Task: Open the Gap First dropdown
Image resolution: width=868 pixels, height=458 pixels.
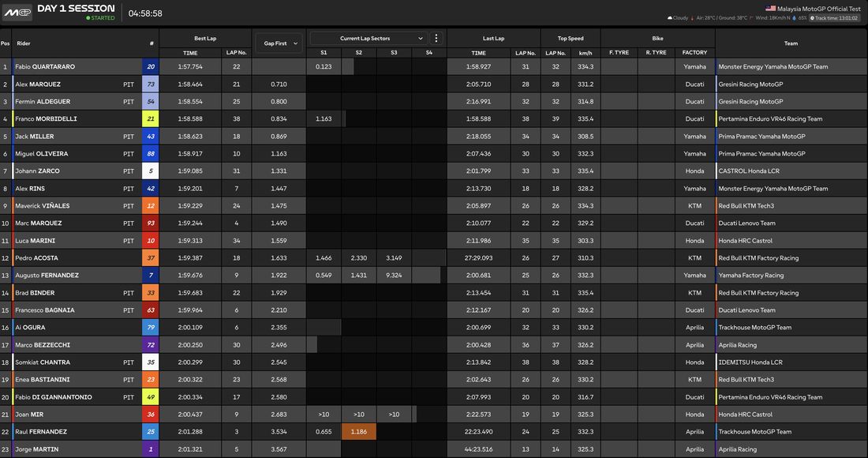Action: [279, 43]
